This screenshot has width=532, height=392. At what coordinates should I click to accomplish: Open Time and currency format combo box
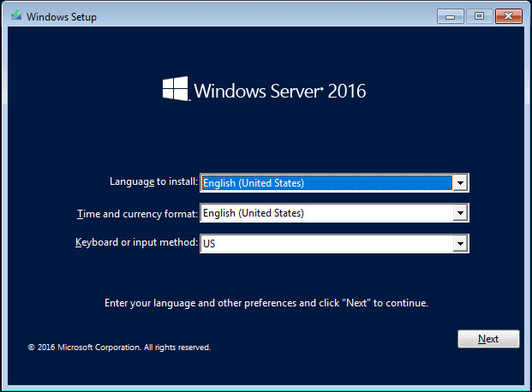[x=334, y=213]
